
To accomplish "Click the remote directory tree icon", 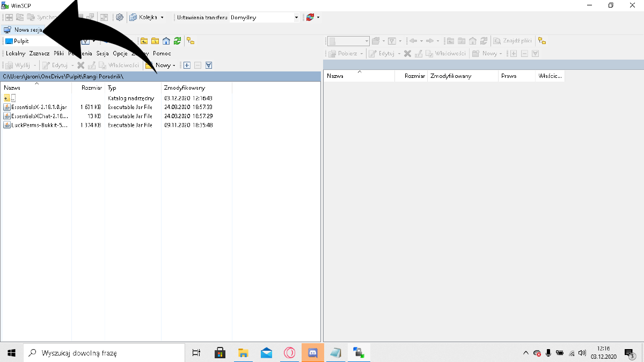I will 542,41.
